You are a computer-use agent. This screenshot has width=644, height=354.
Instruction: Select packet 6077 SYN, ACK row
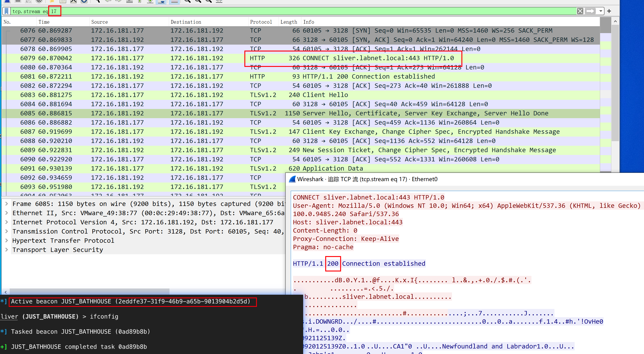click(301, 40)
